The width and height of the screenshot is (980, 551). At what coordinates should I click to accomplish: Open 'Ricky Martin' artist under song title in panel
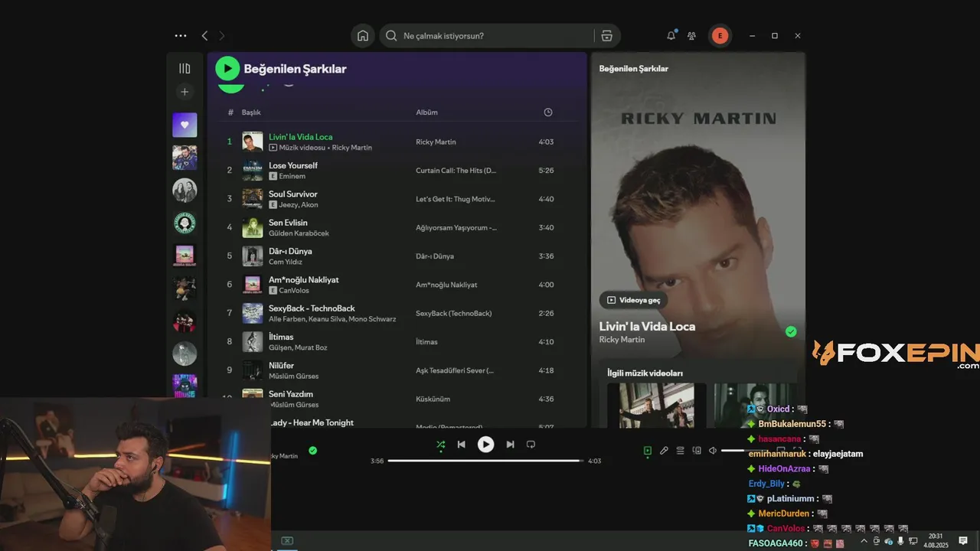tap(622, 340)
